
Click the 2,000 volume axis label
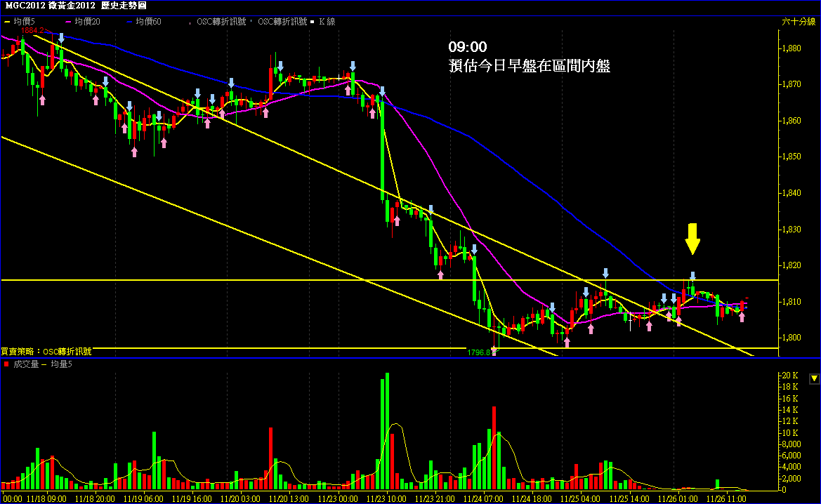(792, 478)
